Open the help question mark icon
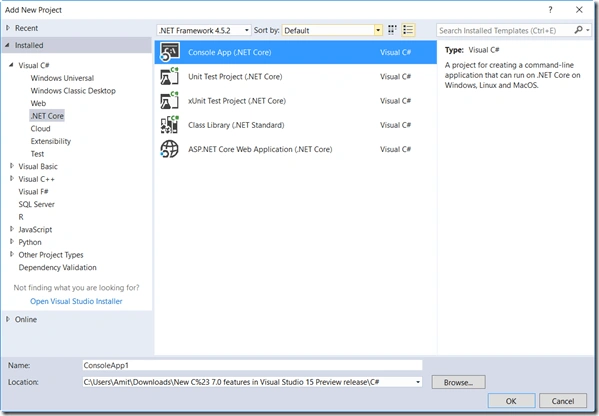599x416 pixels. (550, 10)
